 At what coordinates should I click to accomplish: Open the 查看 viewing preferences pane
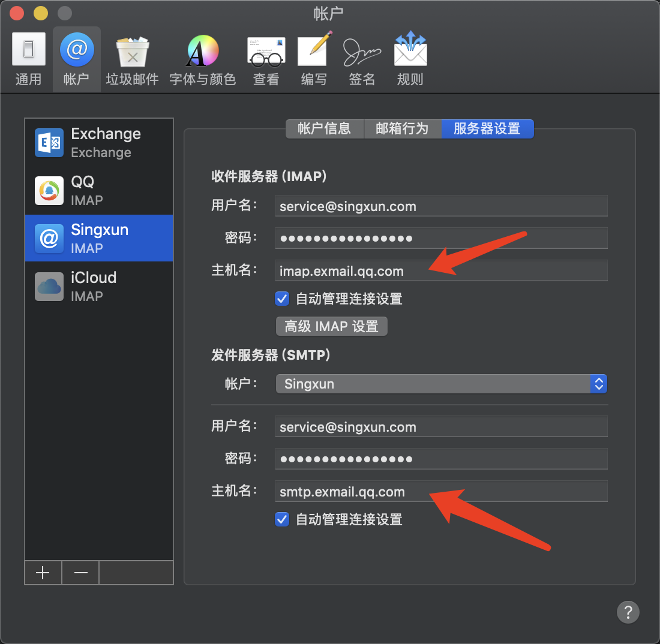[266, 59]
